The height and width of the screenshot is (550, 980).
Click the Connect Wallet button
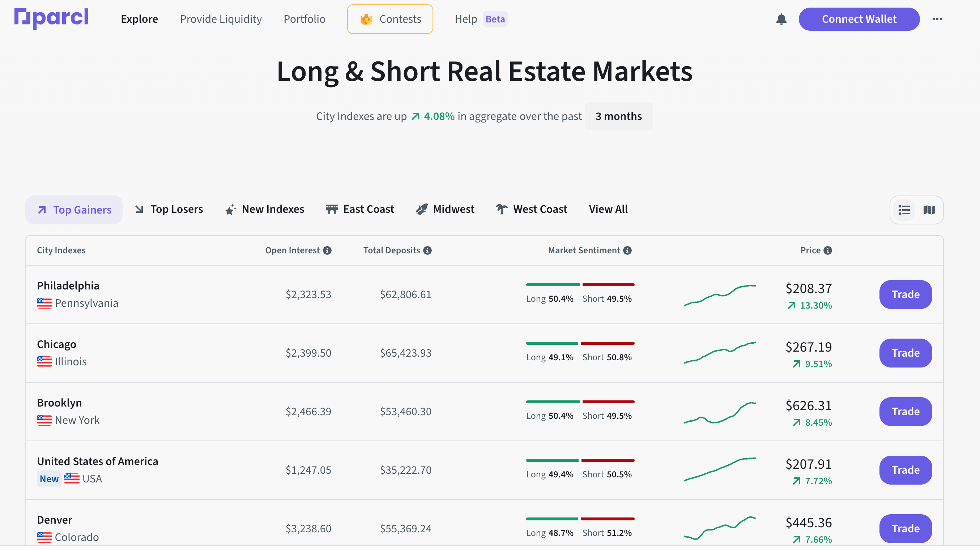tap(858, 19)
